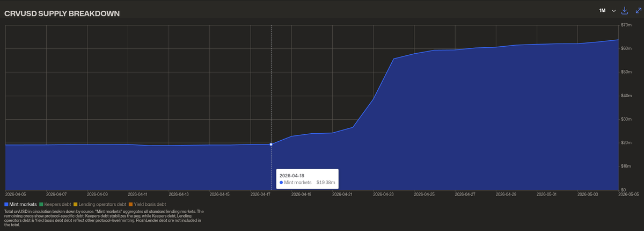
Task: Click the $20m y-axis label
Action: pyautogui.click(x=626, y=142)
